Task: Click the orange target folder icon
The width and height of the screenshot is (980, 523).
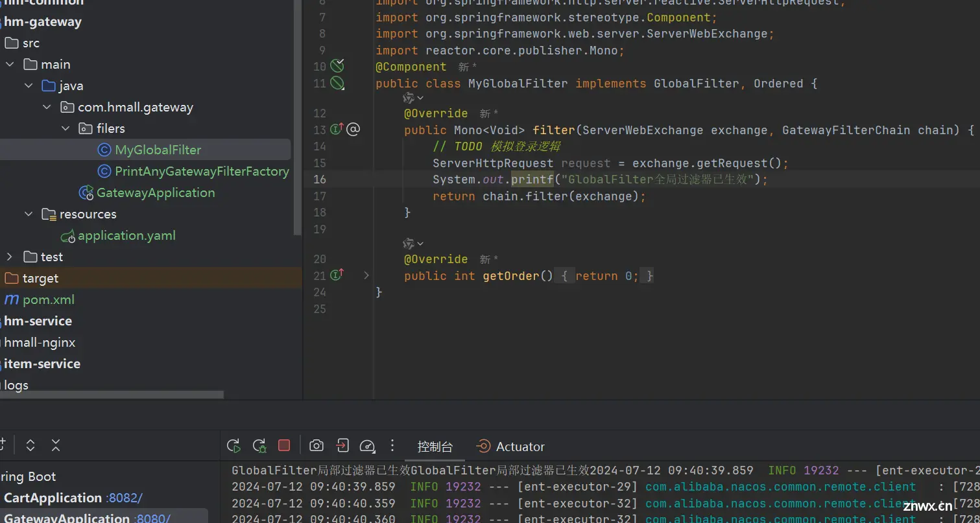Action: [x=12, y=278]
